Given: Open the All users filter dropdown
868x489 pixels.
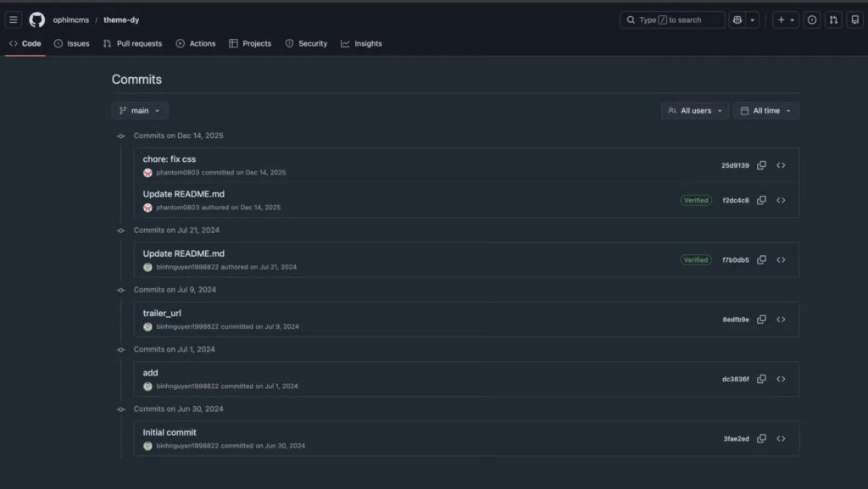Looking at the screenshot, I should pyautogui.click(x=694, y=110).
